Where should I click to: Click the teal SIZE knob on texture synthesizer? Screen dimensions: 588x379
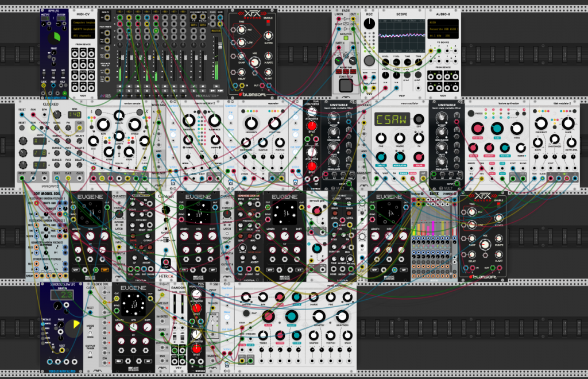(x=497, y=129)
